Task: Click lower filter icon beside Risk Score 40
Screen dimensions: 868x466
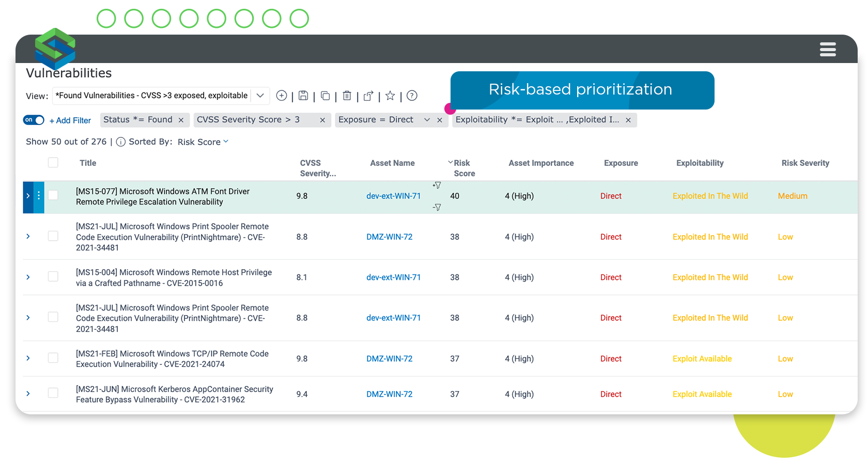Action: [x=437, y=207]
